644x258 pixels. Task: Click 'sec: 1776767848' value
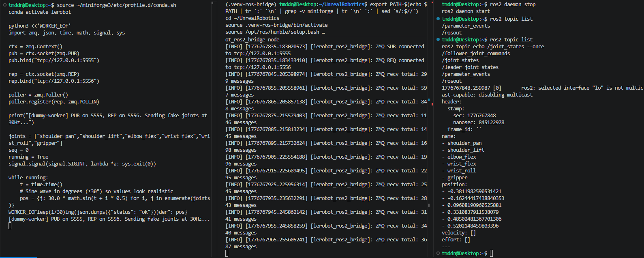click(475, 115)
